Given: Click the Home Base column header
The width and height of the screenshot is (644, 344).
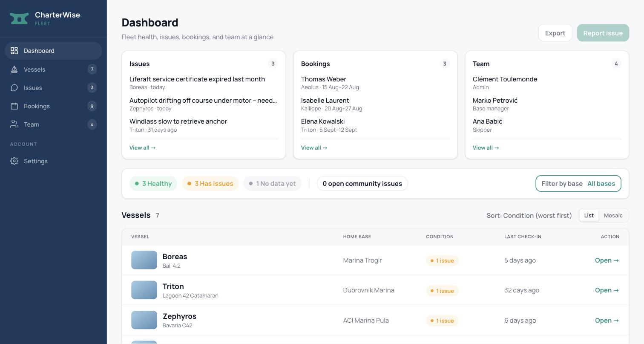Looking at the screenshot, I should [357, 237].
